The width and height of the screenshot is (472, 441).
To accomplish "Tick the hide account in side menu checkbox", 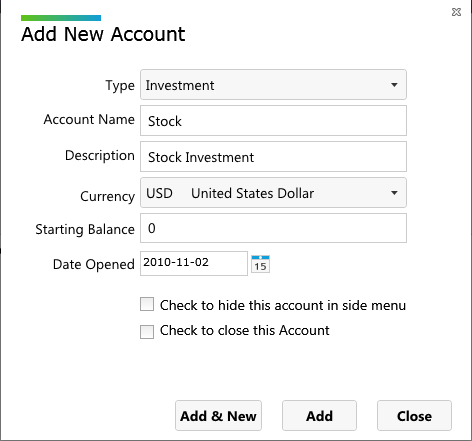I will click(x=147, y=304).
